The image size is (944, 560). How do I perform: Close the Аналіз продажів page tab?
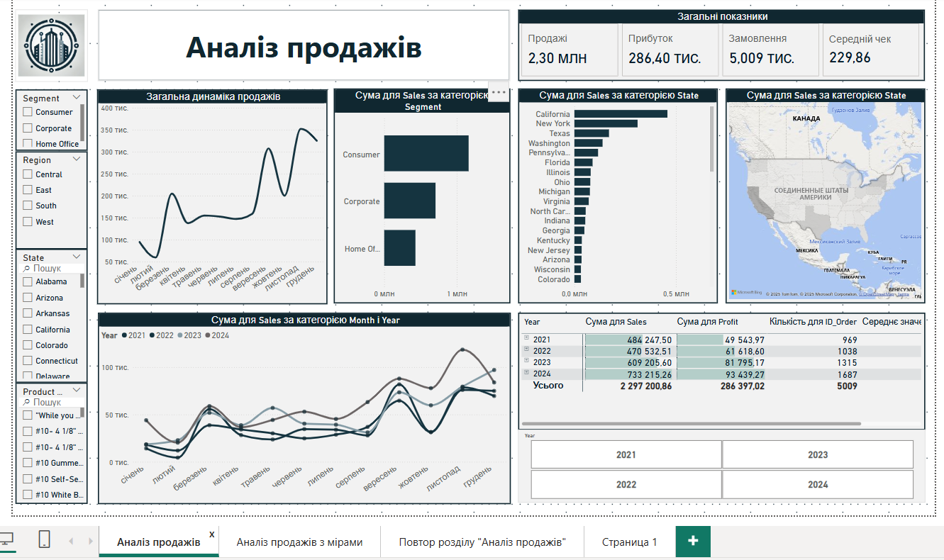click(211, 534)
